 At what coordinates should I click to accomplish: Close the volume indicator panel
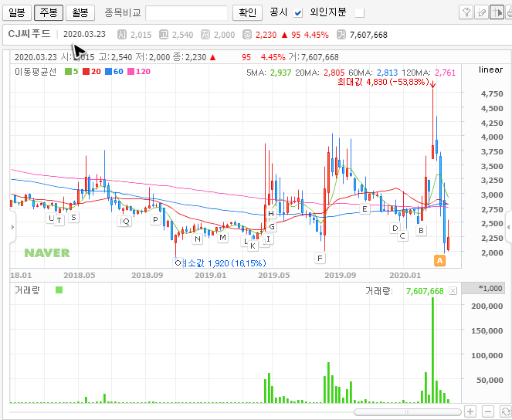pyautogui.click(x=453, y=291)
